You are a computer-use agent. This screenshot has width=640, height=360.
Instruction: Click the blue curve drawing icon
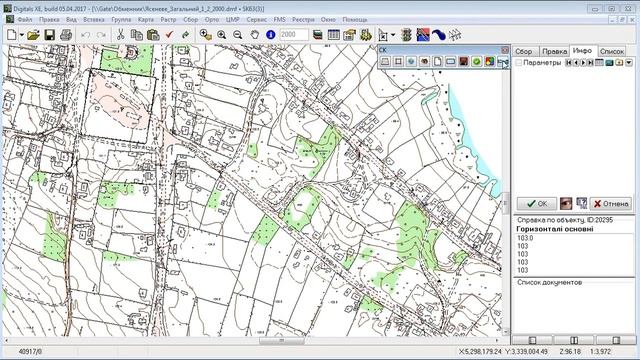pos(439,35)
